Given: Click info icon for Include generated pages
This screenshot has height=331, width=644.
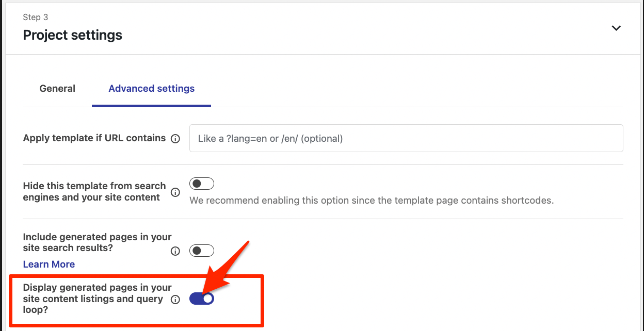Looking at the screenshot, I should [175, 251].
